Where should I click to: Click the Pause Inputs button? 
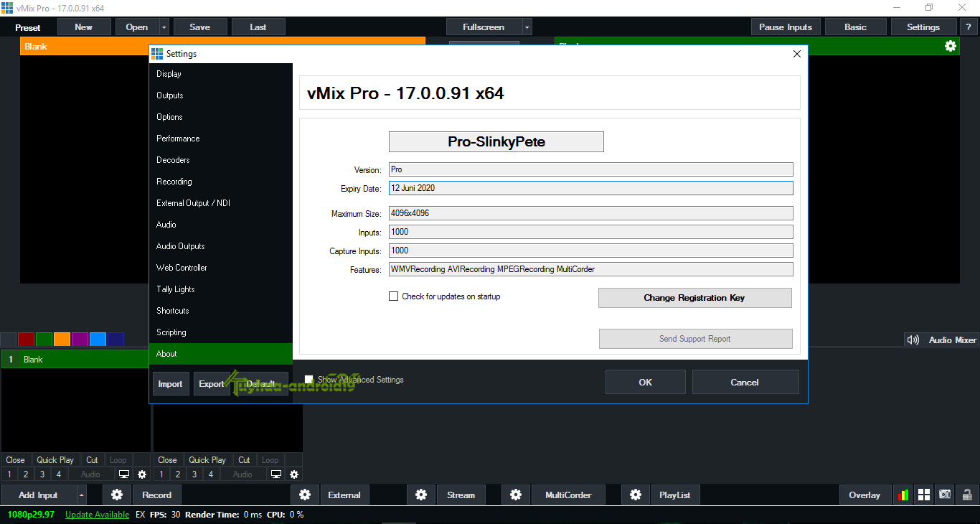(x=786, y=27)
